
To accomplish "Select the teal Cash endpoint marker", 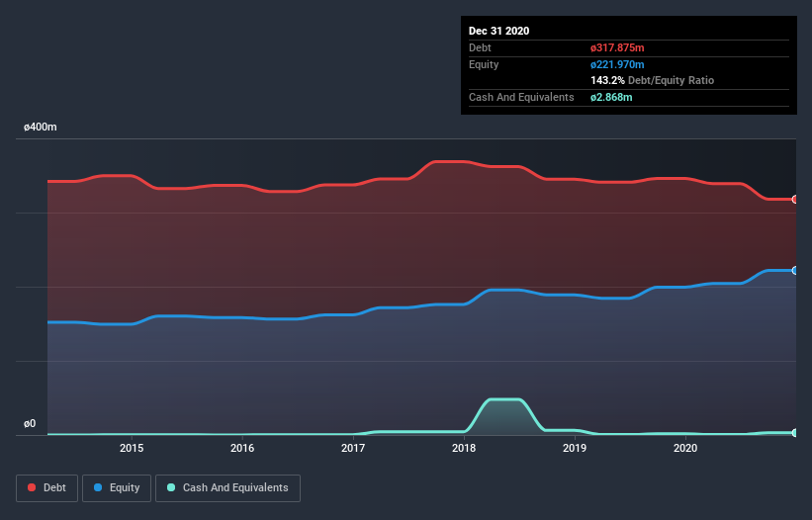I will point(795,433).
